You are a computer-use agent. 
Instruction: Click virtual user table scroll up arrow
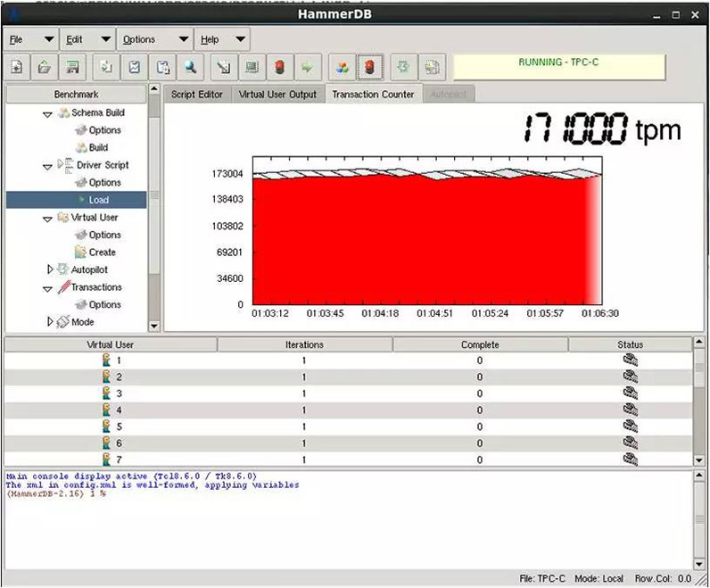pos(698,342)
